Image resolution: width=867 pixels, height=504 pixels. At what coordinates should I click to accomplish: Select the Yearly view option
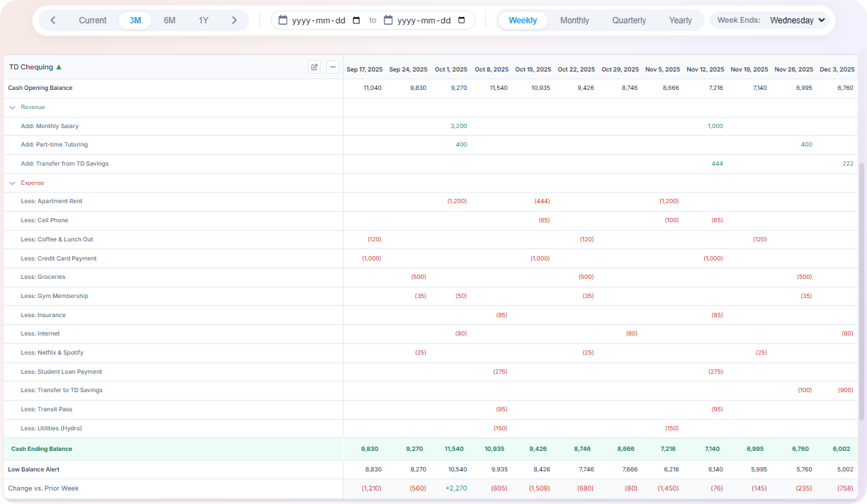681,21
